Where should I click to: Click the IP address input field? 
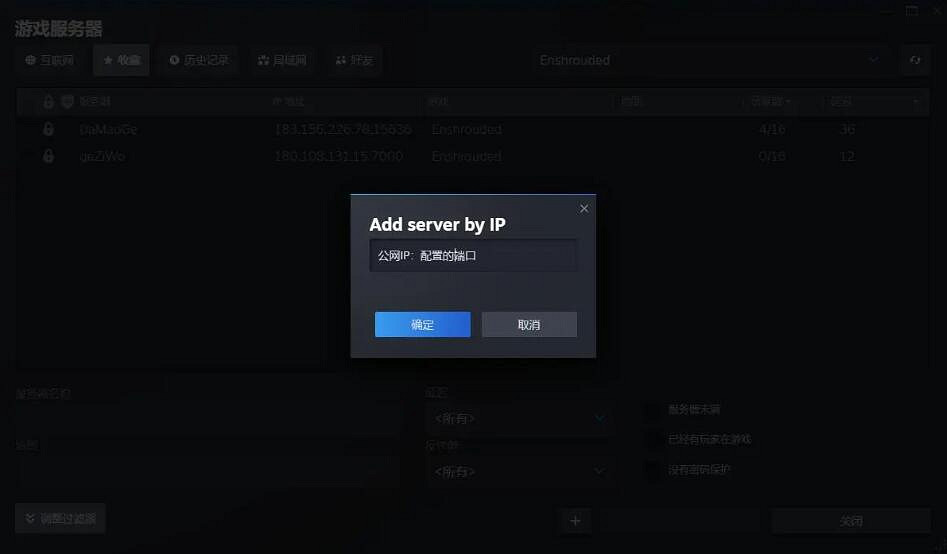coord(472,255)
